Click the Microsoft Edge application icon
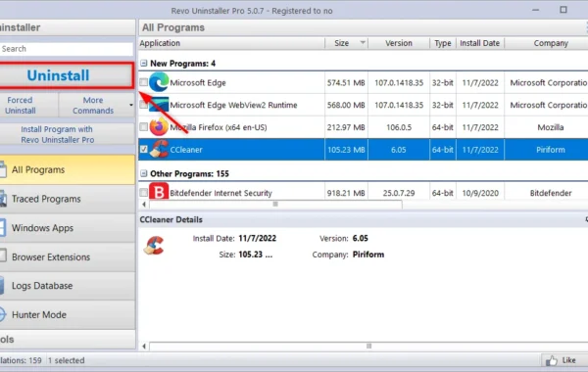 159,82
